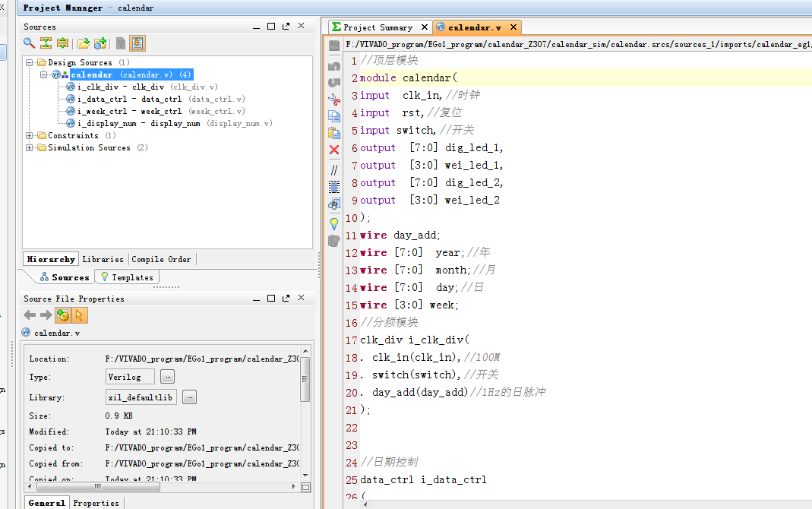Click Collapse All in Sources toolbar
The height and width of the screenshot is (509, 812).
(x=46, y=44)
